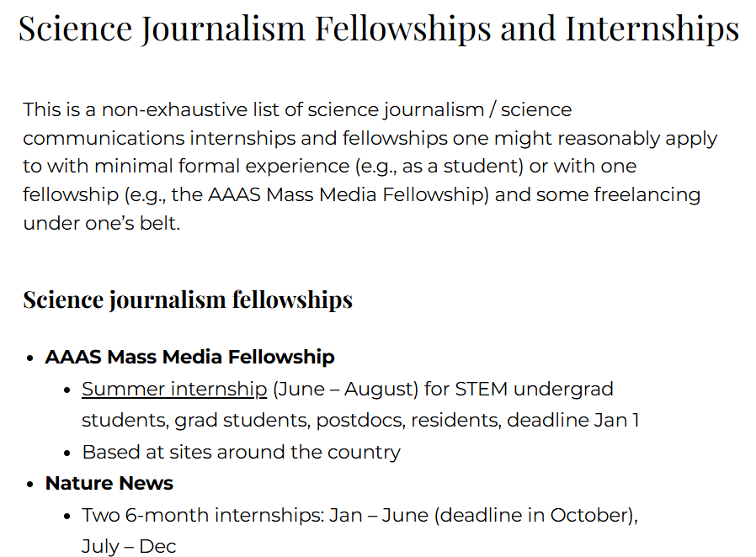
Task: Click the Based at sites around the country bullet
Action: tap(241, 452)
